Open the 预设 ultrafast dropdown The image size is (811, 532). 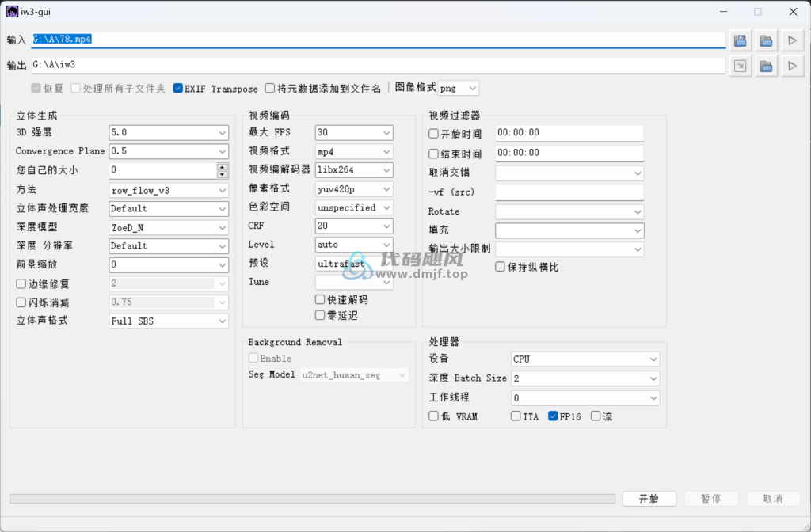[x=354, y=264]
